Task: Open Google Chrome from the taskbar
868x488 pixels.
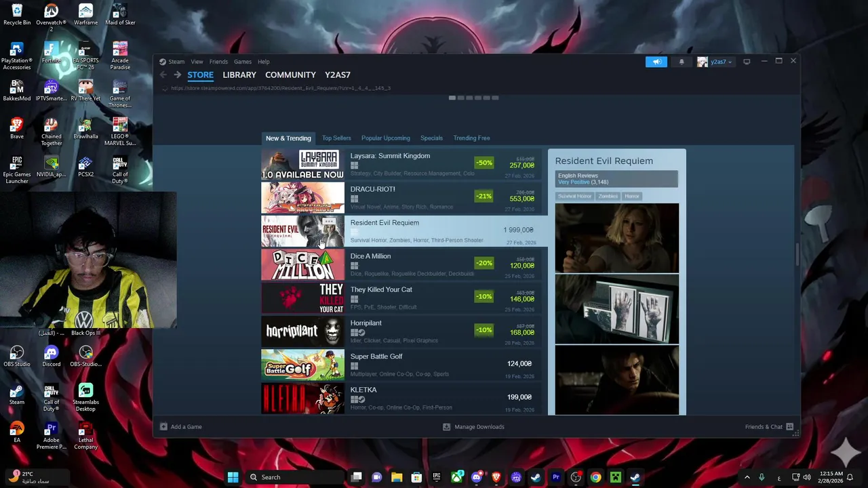Action: click(595, 477)
